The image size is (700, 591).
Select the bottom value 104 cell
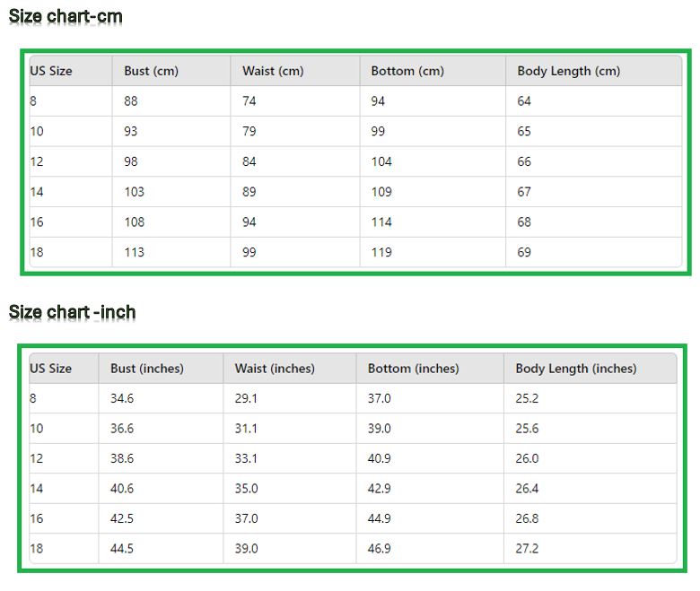point(381,161)
